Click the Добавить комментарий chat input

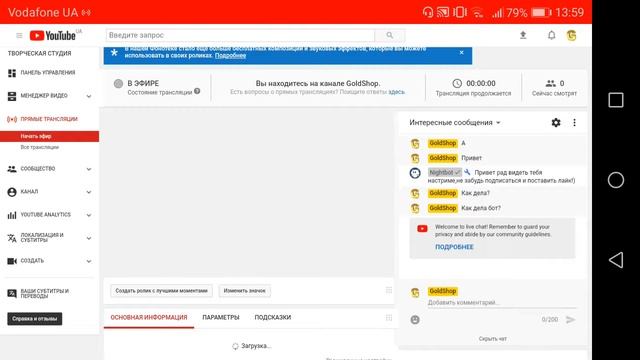coord(501,302)
